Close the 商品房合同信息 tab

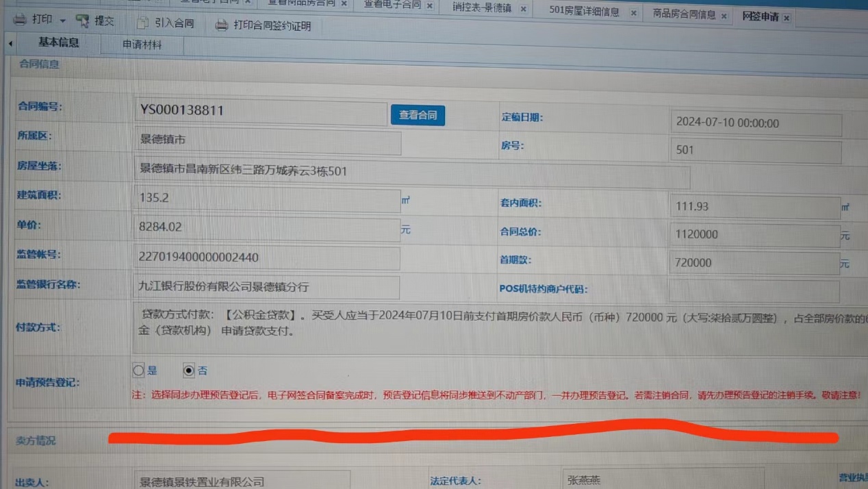724,16
